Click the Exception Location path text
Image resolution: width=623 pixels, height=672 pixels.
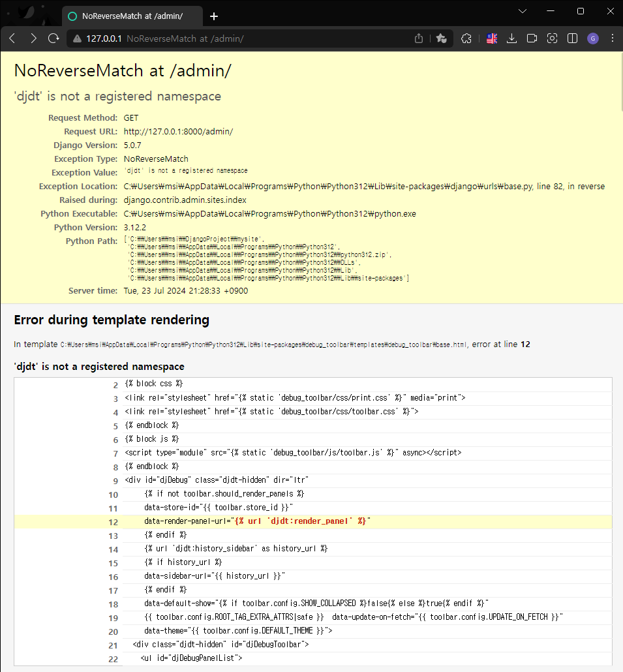[x=364, y=187]
